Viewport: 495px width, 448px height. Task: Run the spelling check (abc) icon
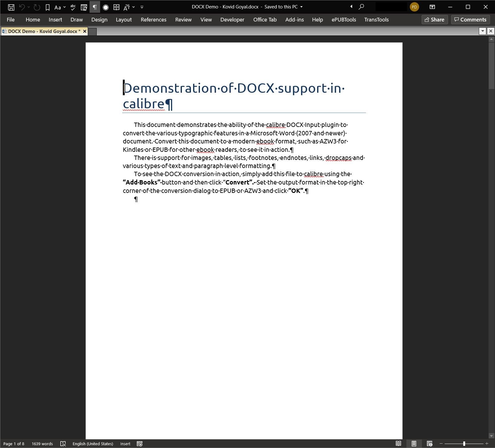[x=73, y=7]
